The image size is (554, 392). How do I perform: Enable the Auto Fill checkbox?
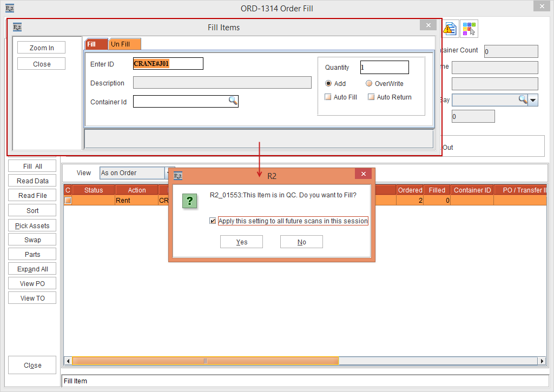click(x=328, y=97)
